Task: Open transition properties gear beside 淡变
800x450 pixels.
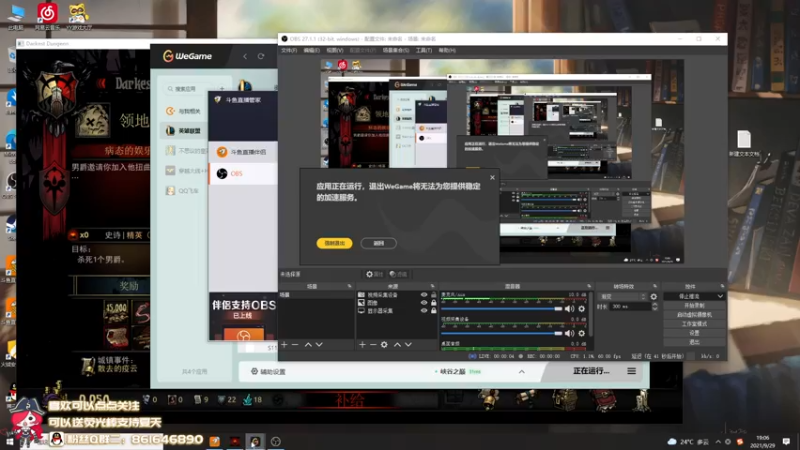Action: click(x=654, y=296)
